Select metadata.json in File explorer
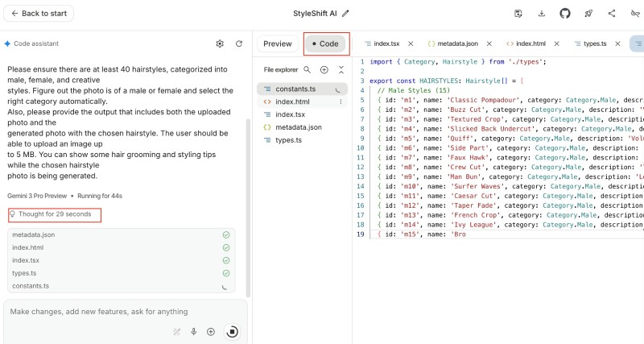The height and width of the screenshot is (344, 644). 303,127
